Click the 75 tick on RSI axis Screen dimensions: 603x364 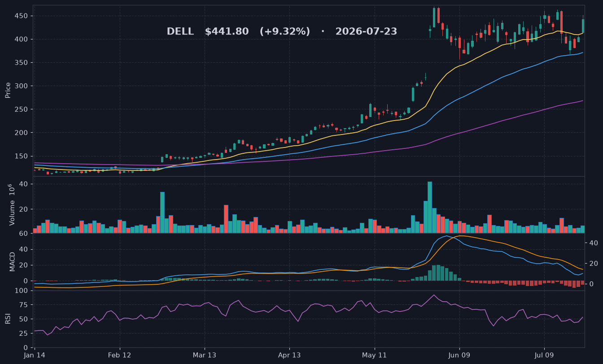point(24,305)
